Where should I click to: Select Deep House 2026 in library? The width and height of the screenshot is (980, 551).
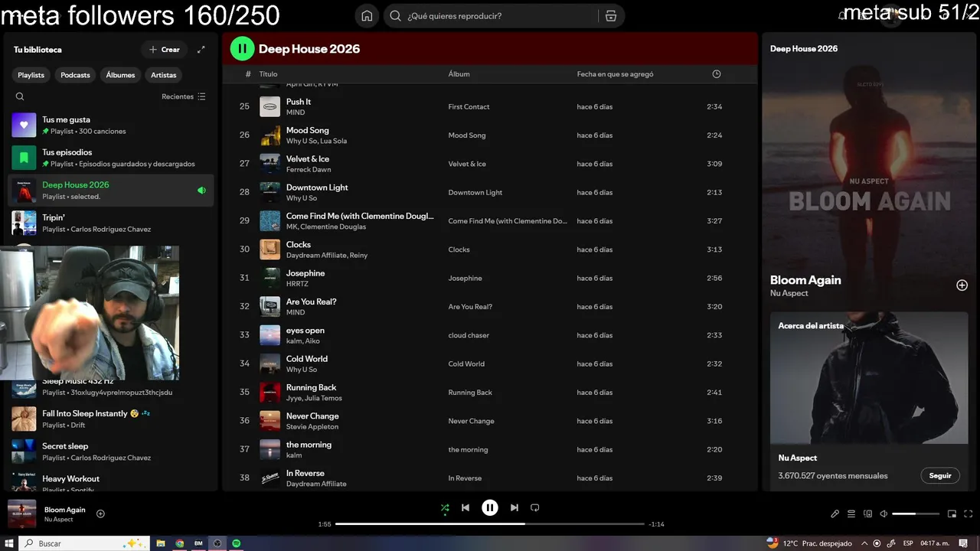[x=111, y=191]
